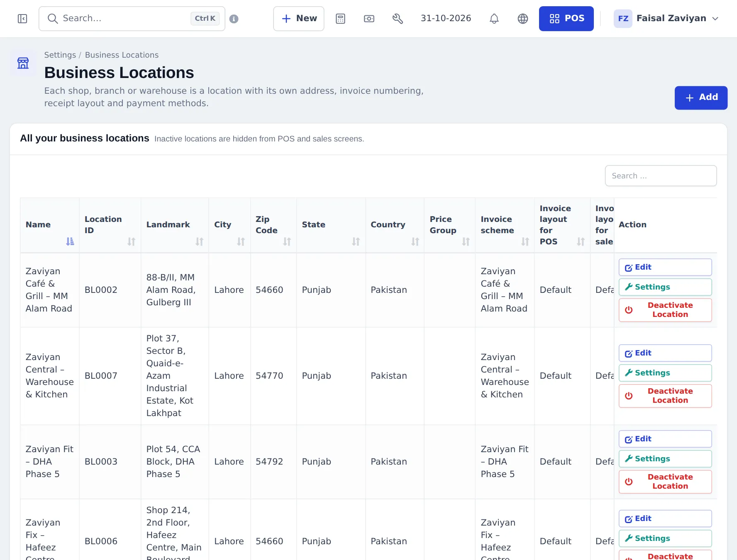Edit Zaviyan Fix Hafeez Centre location

(665, 519)
